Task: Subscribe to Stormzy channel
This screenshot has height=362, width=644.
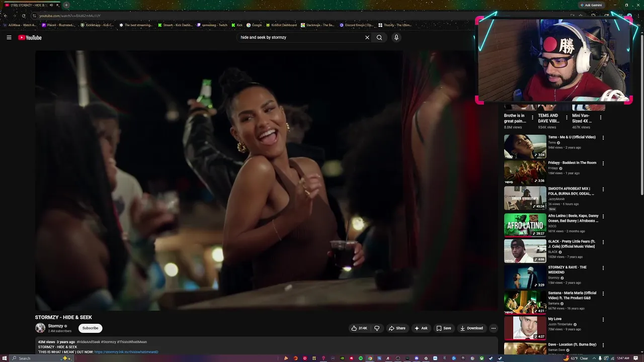Action: point(91,328)
